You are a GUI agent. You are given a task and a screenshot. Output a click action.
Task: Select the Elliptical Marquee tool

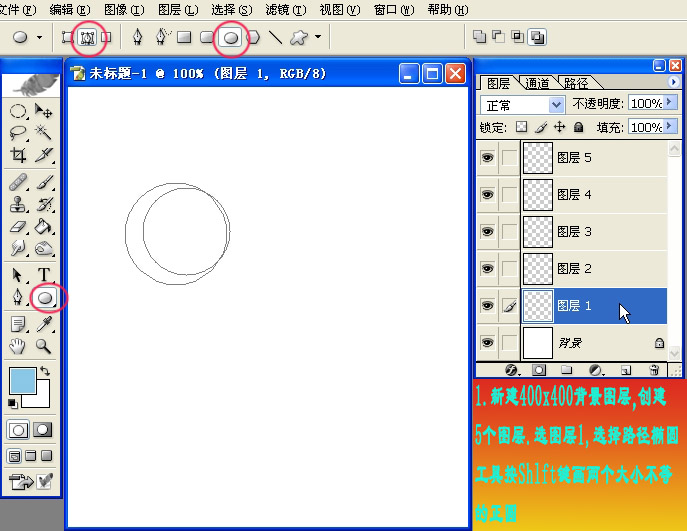pos(18,111)
